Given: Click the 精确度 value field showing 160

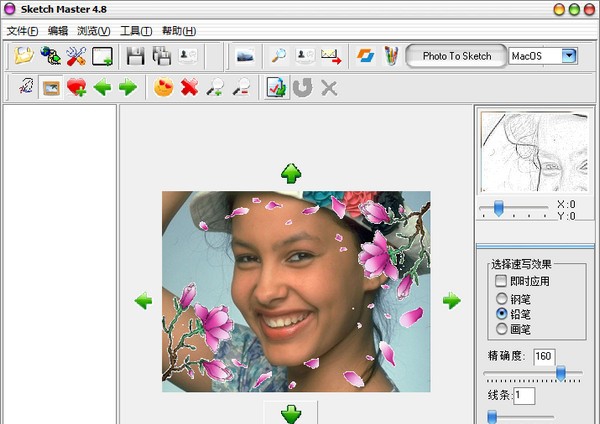Looking at the screenshot, I should pyautogui.click(x=543, y=356).
